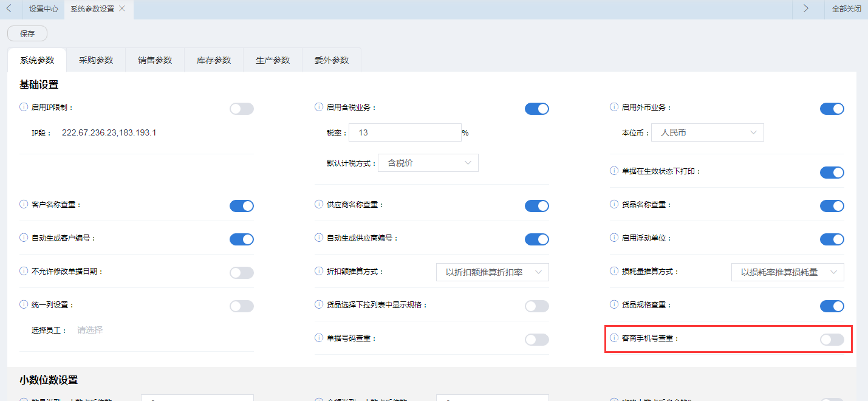Click info icon beside 货品规格查重
The image size is (868, 401).
614,304
